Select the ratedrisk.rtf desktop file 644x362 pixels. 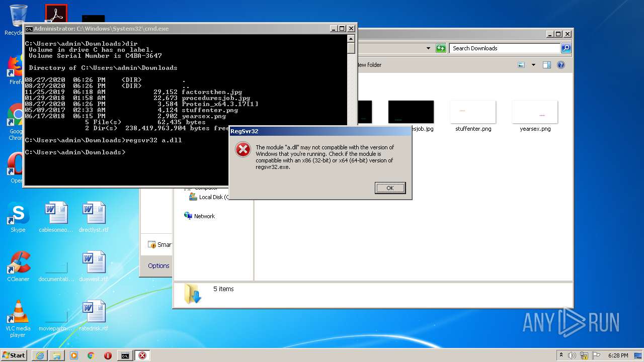click(94, 316)
